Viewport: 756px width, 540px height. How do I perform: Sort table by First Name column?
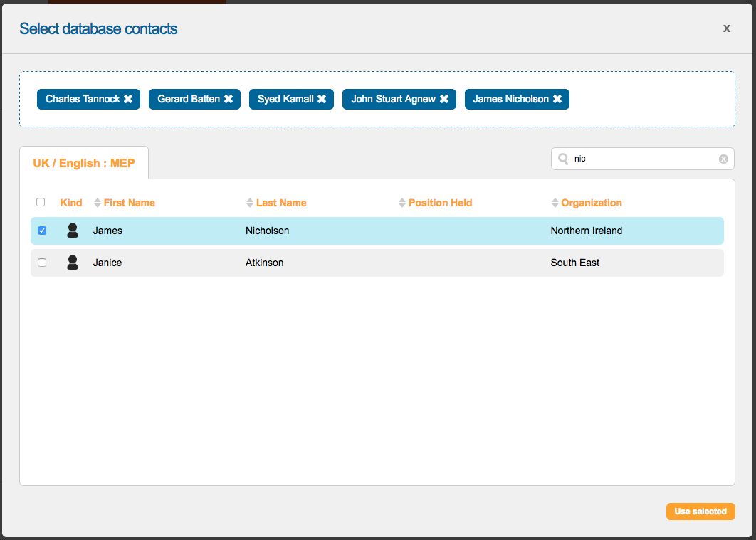coord(128,203)
